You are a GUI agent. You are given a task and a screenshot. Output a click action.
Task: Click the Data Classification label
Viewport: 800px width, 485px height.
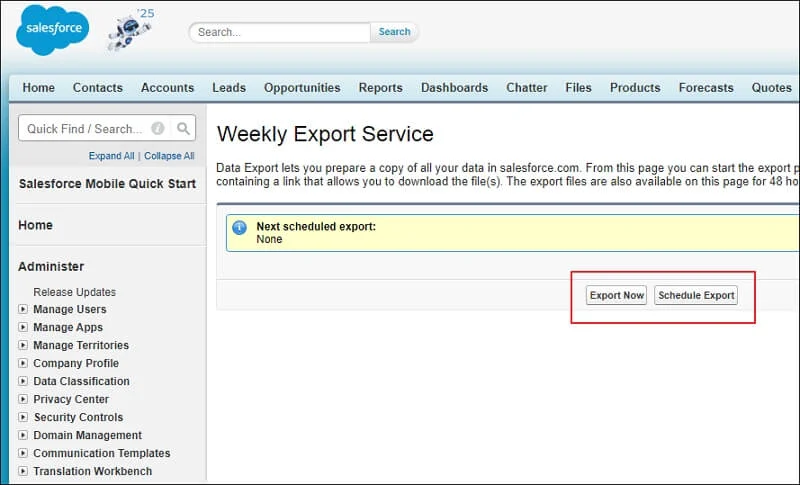click(x=82, y=381)
